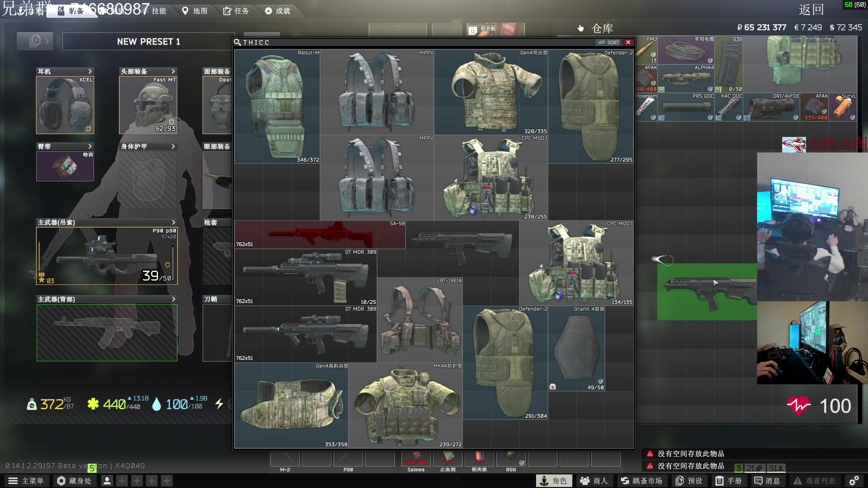868x488 pixels.
Task: Switch to the 任务 tasks tab
Action: (x=236, y=11)
